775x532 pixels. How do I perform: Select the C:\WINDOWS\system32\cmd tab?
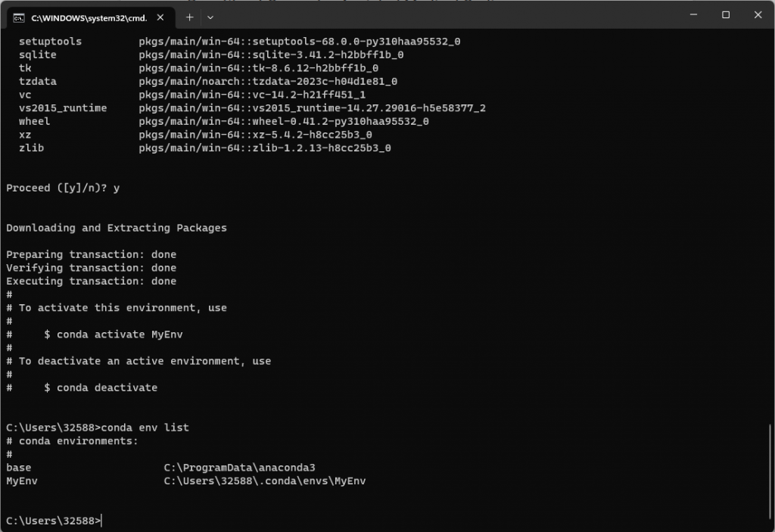[x=89, y=18]
